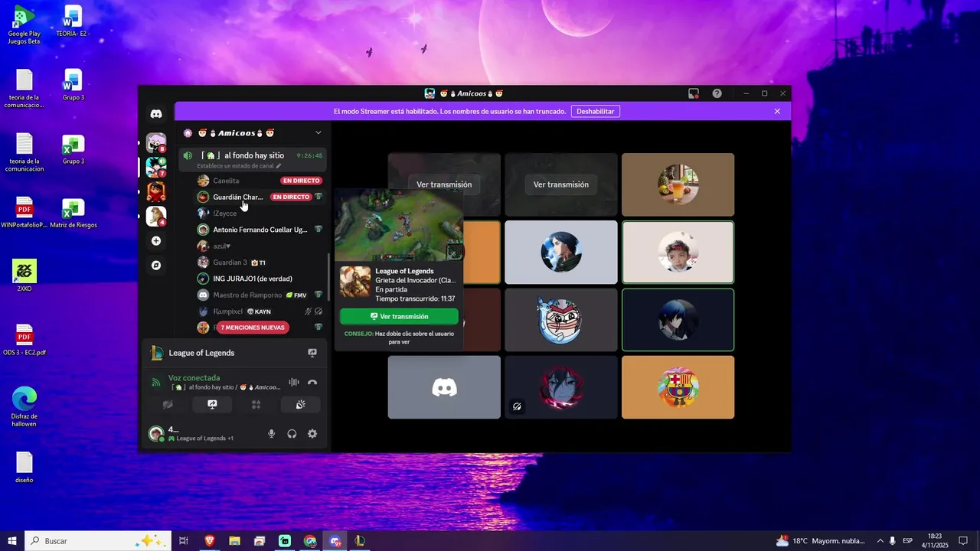Viewport: 980px width, 551px height.
Task: Click first Ver transmisión tile
Action: coord(444,184)
